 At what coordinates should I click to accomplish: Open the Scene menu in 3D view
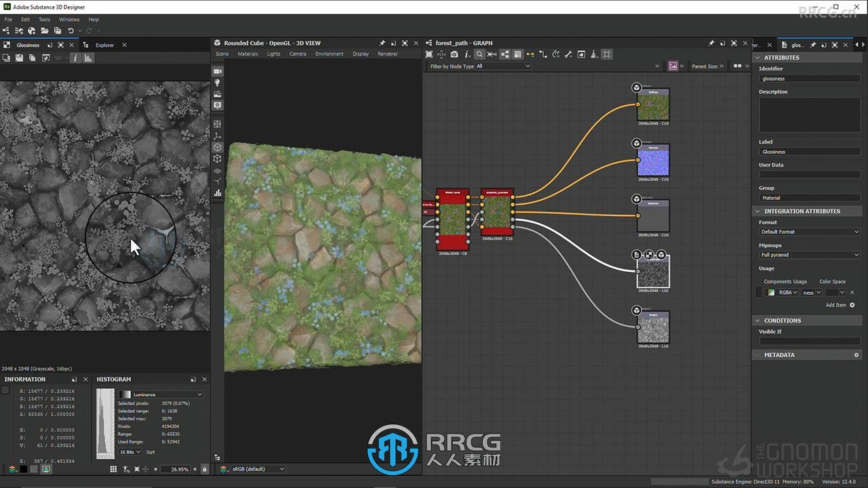(222, 54)
